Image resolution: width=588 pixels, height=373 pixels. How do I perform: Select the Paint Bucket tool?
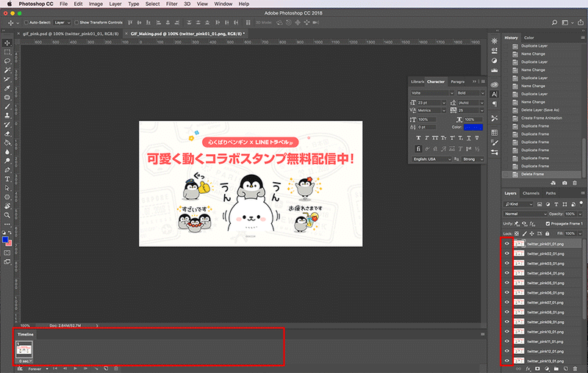click(7, 142)
